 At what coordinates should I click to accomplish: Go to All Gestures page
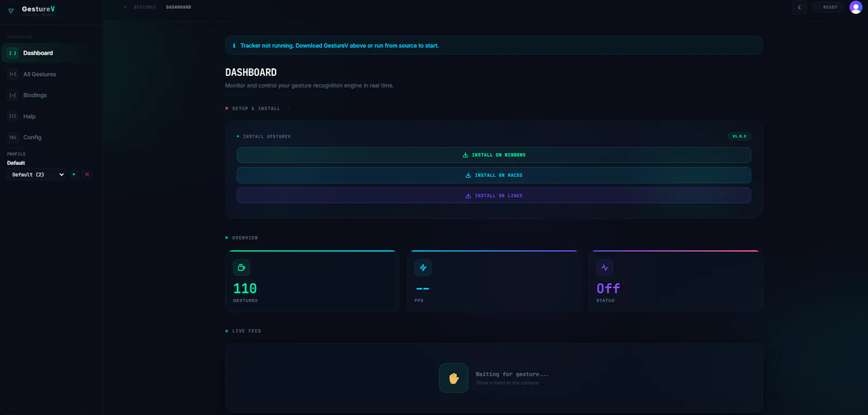click(x=51, y=74)
